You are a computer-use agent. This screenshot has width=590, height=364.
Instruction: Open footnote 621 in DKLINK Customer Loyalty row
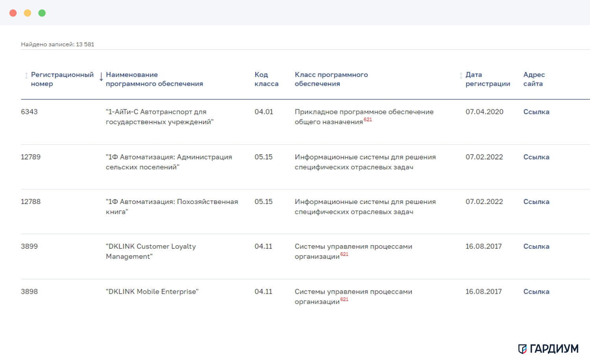coord(344,254)
